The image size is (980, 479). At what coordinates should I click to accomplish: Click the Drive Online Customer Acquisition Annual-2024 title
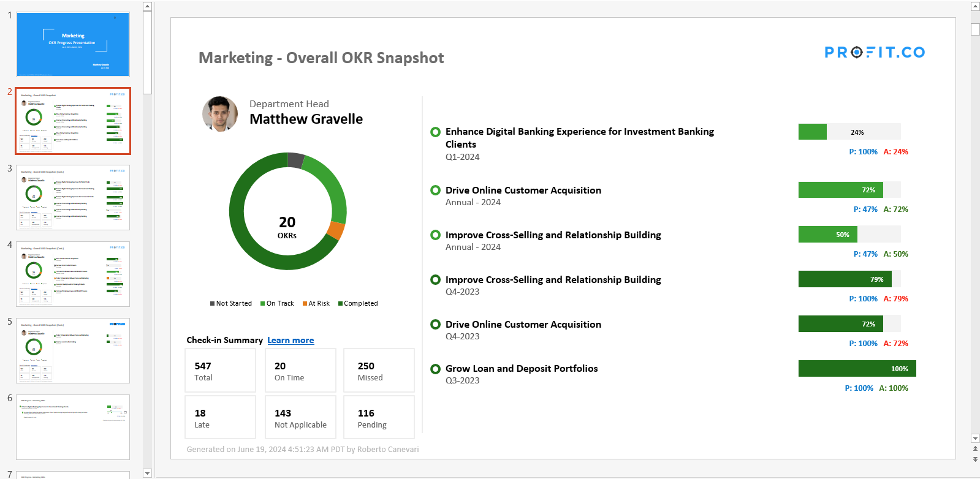(523, 190)
